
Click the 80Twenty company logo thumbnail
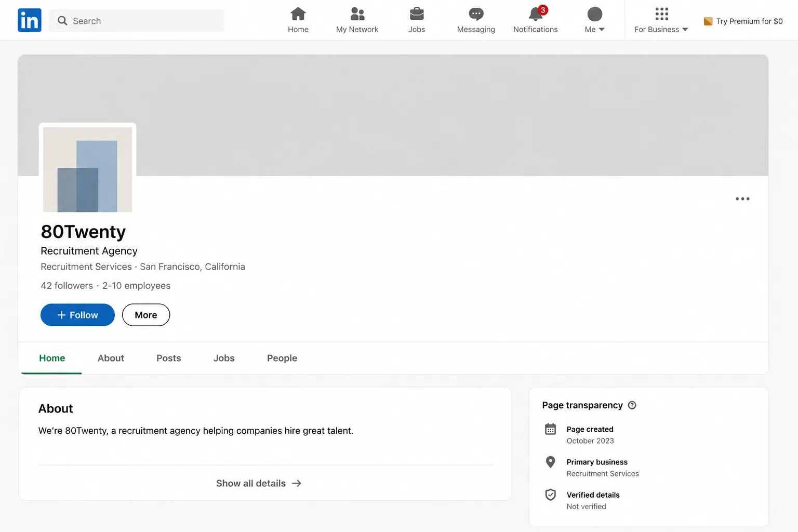(x=87, y=169)
